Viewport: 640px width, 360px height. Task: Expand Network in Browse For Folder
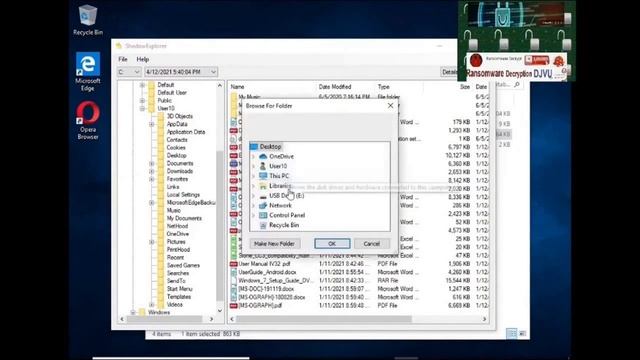pos(253,205)
